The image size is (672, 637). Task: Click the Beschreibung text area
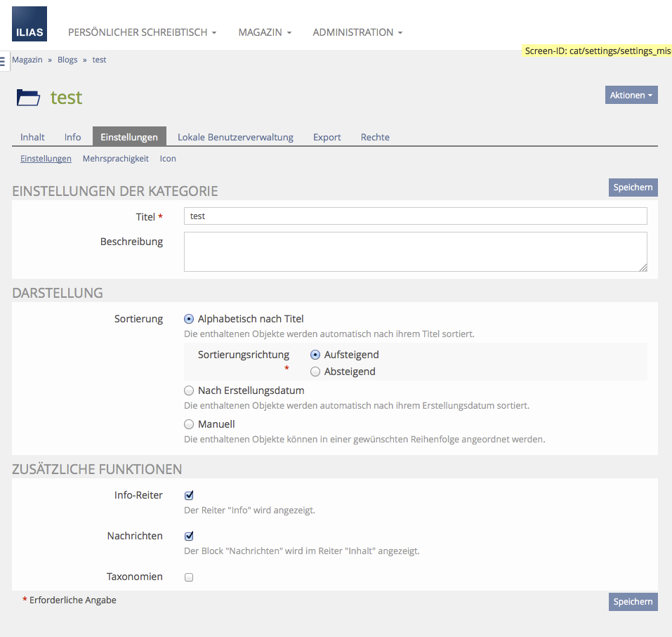click(x=415, y=251)
